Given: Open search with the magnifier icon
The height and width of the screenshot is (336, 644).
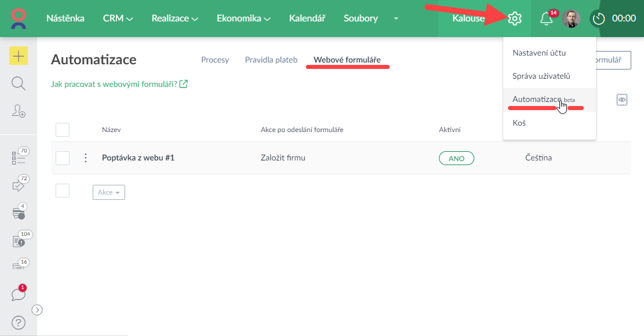Looking at the screenshot, I should 19,83.
